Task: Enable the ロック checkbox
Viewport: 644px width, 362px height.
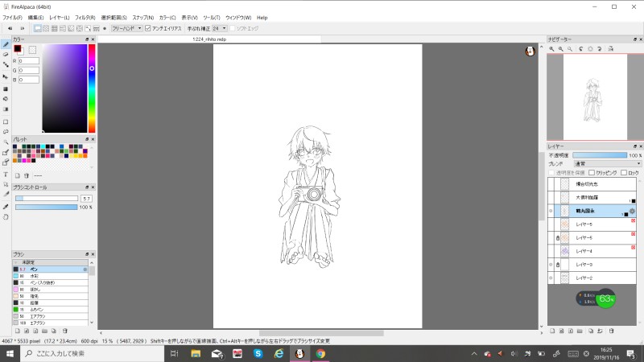Action: tap(624, 173)
